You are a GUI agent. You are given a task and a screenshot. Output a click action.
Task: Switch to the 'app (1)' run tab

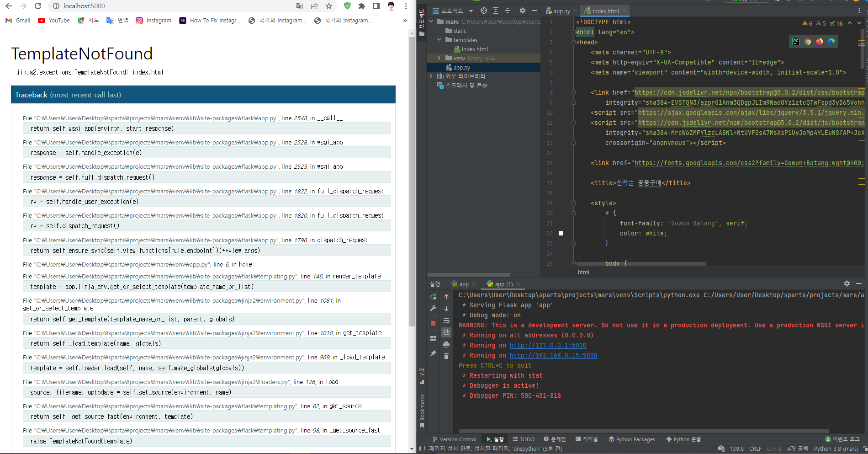pos(500,284)
